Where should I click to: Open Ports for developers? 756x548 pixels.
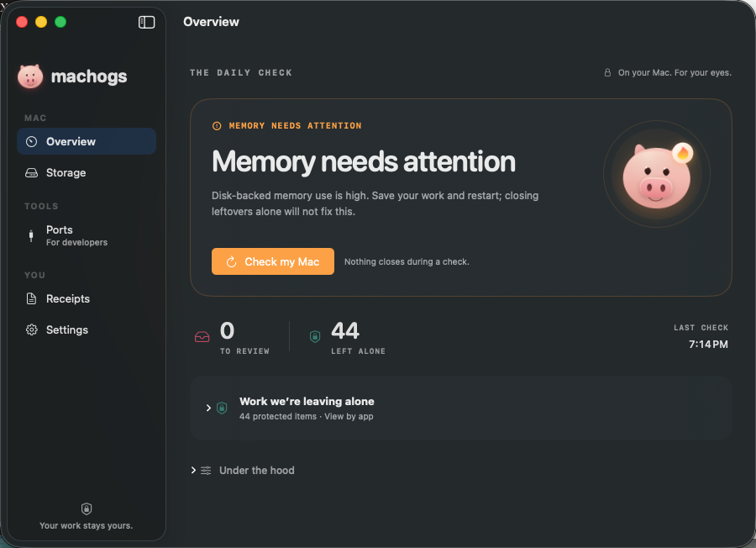[x=87, y=235]
